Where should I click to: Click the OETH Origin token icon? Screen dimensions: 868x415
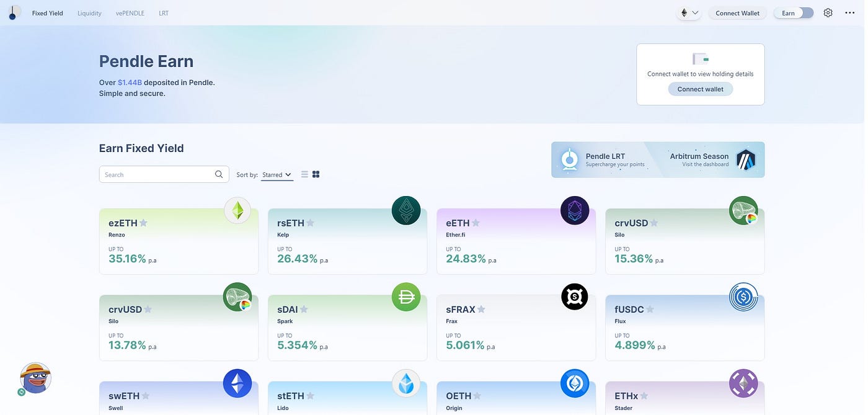(575, 383)
